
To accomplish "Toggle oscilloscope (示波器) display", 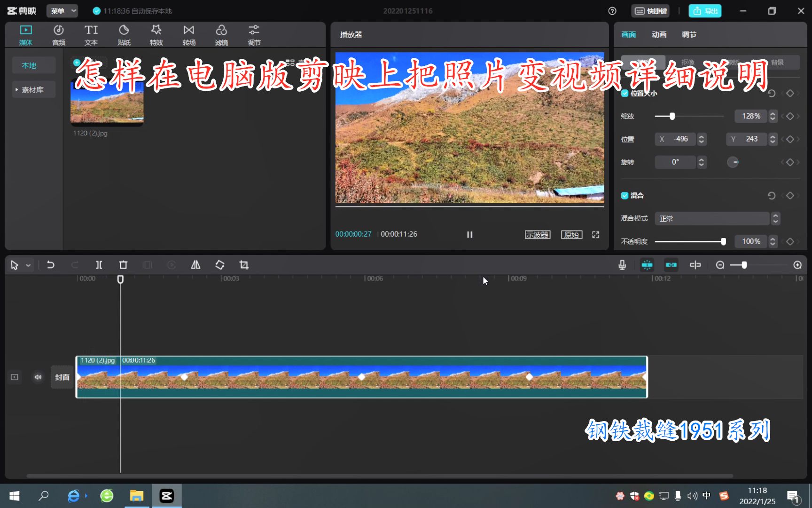I will [537, 235].
